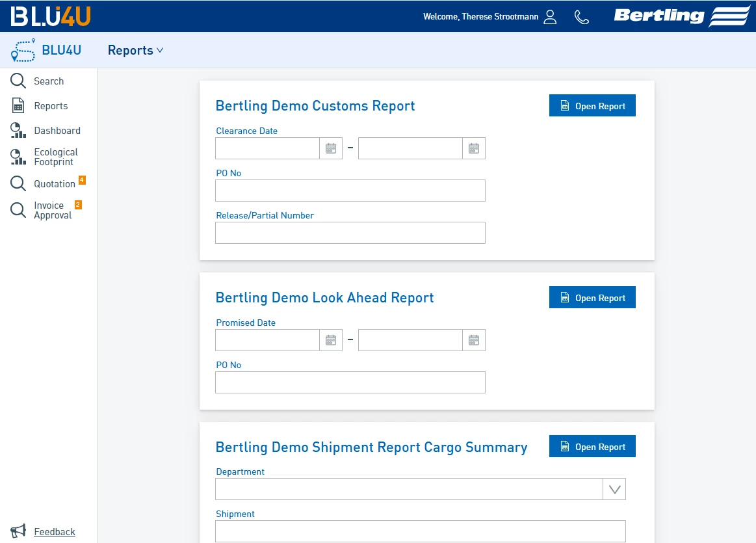Click the Ecological Footprint chart icon
This screenshot has width=756, height=543.
coord(18,157)
